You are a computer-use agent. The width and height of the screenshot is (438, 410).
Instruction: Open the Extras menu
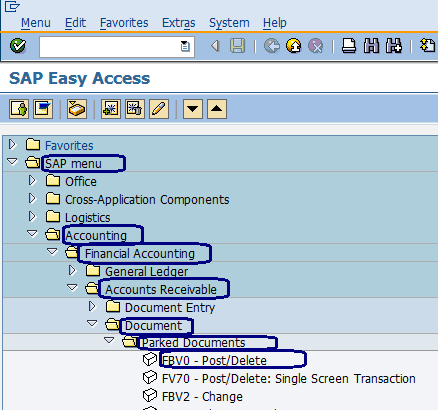(x=179, y=23)
